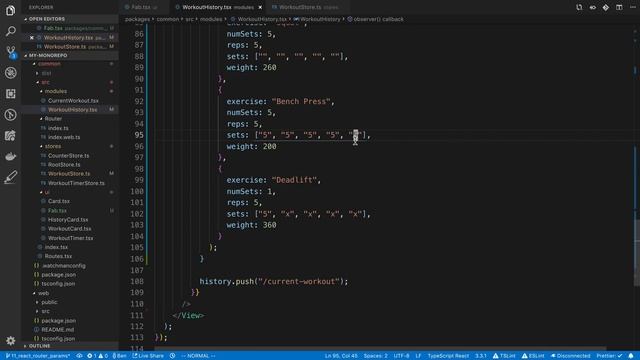Click the editor horizontal scrollbar
Viewport: 640px width, 360px height.
coord(380,349)
